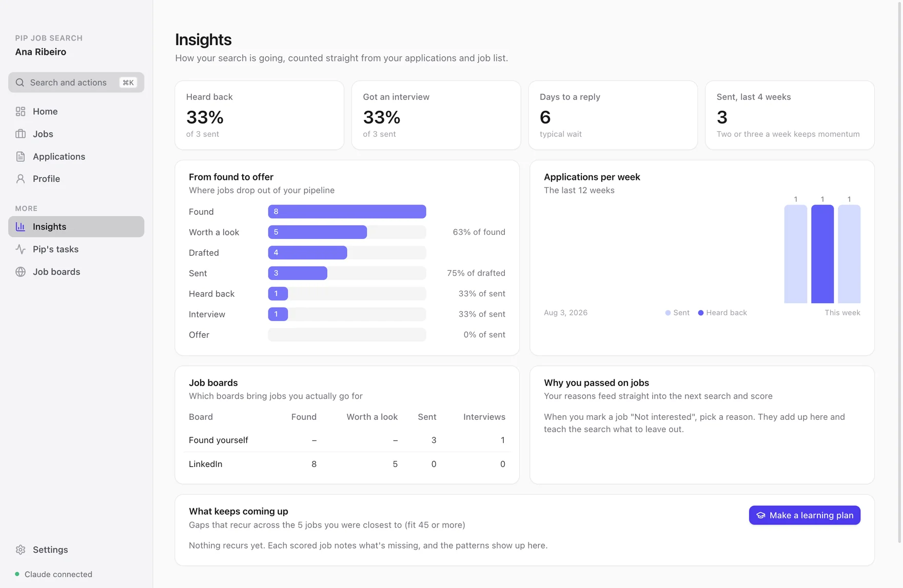
Task: Click the Worth a look column header
Action: tap(372, 417)
